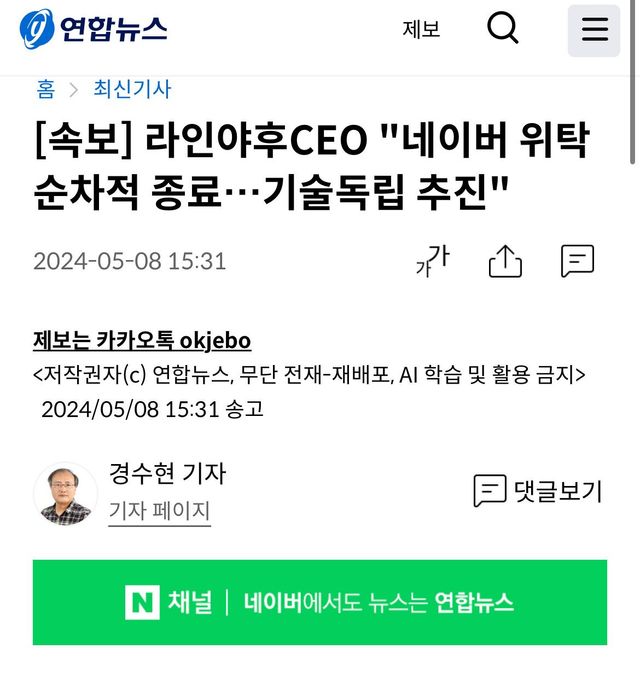Click reporter 경수현's profile photo
The image size is (640, 682).
pos(66,495)
